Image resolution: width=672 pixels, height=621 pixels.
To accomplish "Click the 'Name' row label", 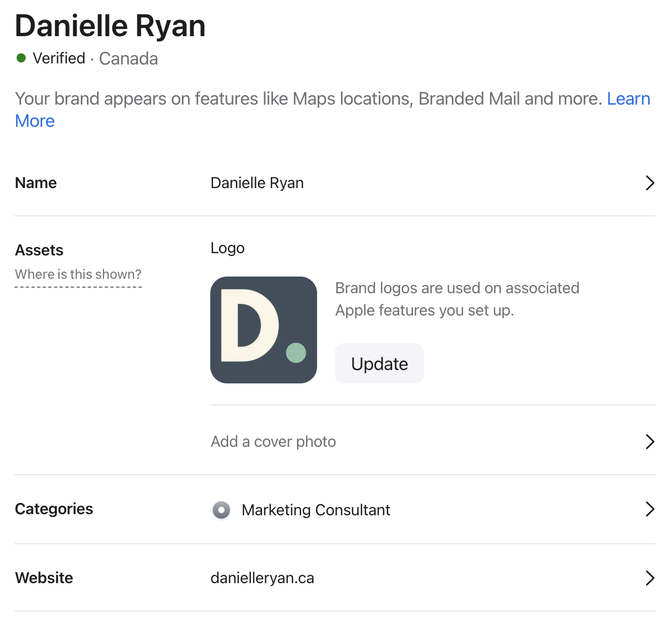I will (x=36, y=183).
